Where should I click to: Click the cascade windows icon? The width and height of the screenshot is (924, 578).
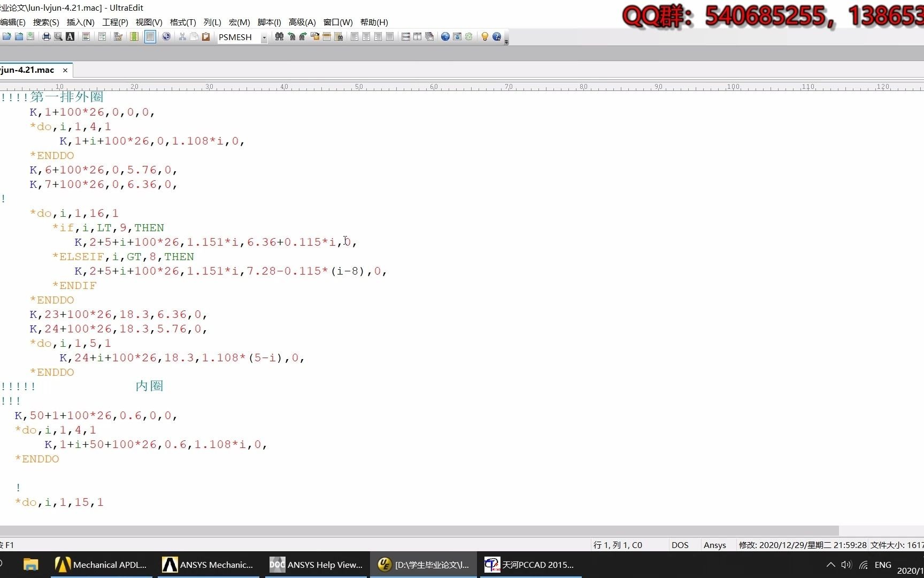pyautogui.click(x=429, y=36)
